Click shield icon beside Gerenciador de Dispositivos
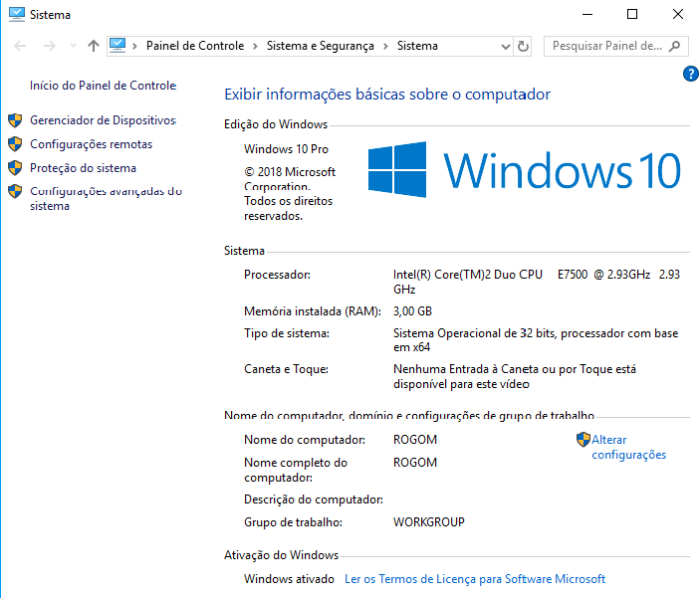Viewport: 700px width, 598px height. tap(15, 120)
